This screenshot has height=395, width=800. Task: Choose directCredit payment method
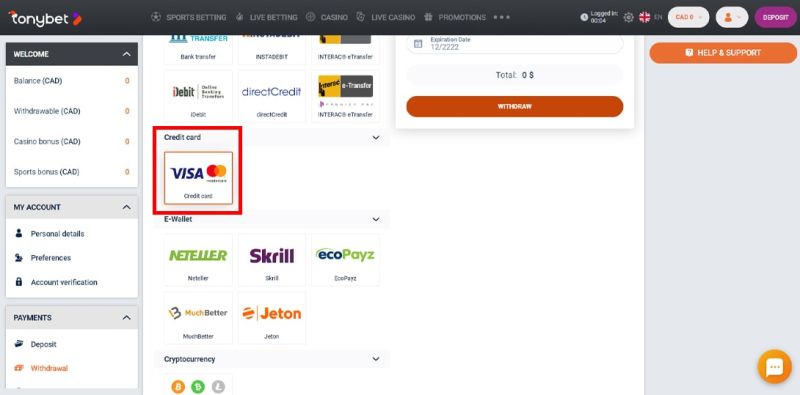click(x=272, y=96)
